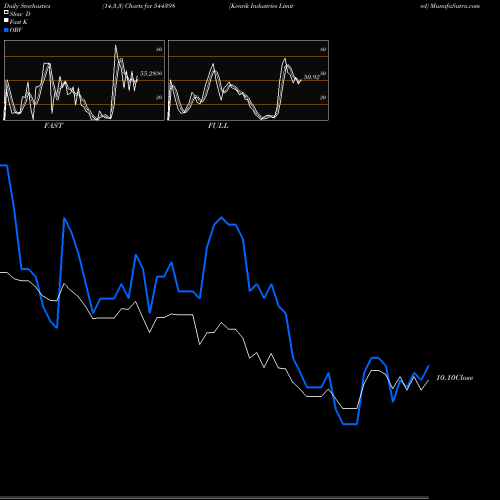Open the FULL stochastic chart thumbnail

[248, 80]
